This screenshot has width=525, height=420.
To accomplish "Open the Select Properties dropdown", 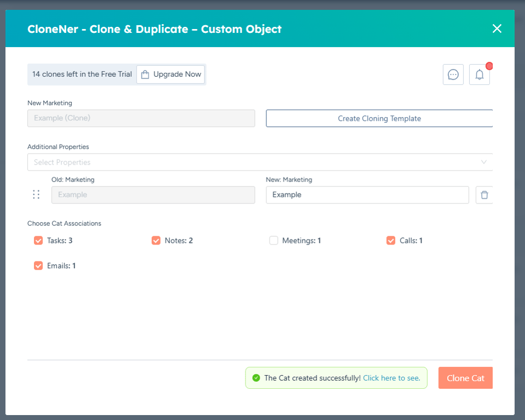I will 260,162.
